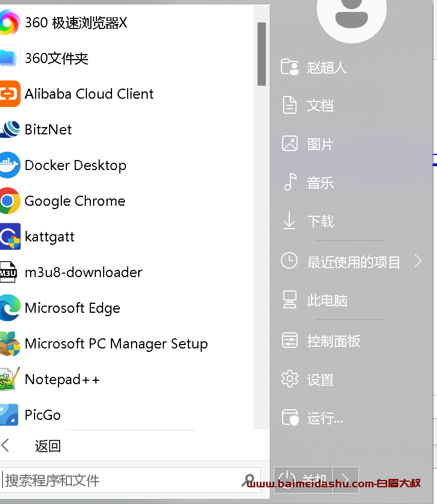Launch the PicGo icon
437x504 pixels.
9,415
